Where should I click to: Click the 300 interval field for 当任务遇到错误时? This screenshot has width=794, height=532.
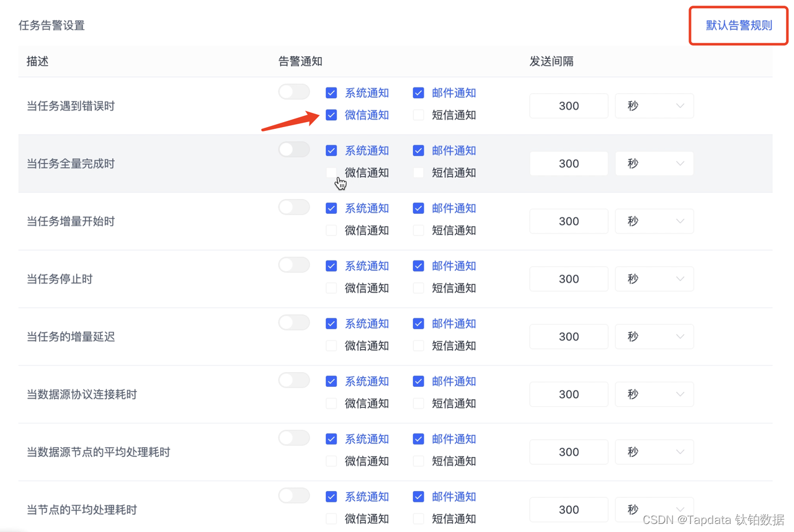(569, 106)
